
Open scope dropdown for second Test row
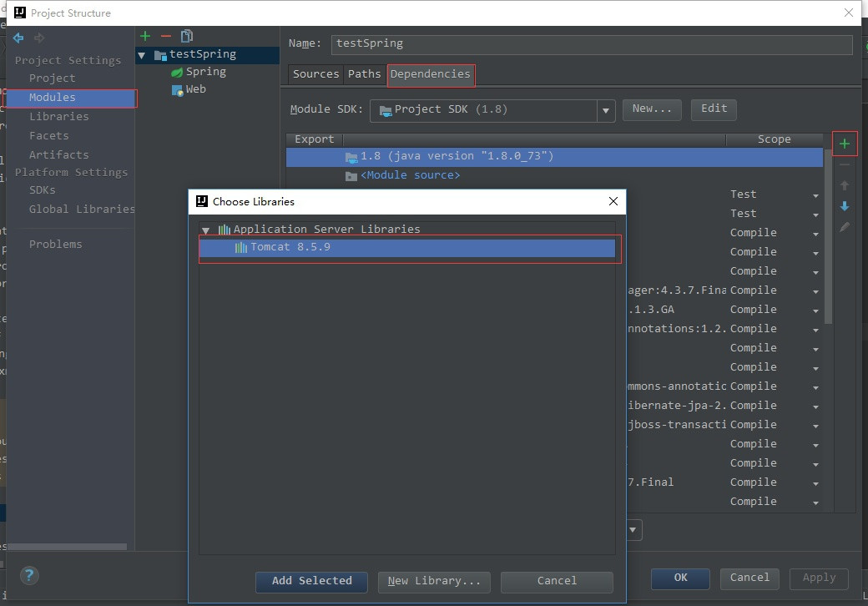pos(815,215)
